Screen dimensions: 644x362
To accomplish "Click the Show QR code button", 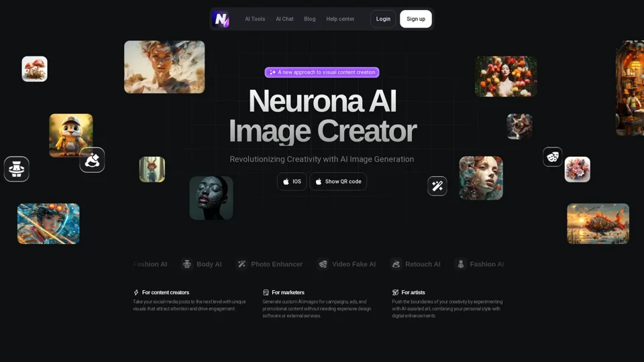I will (x=338, y=182).
